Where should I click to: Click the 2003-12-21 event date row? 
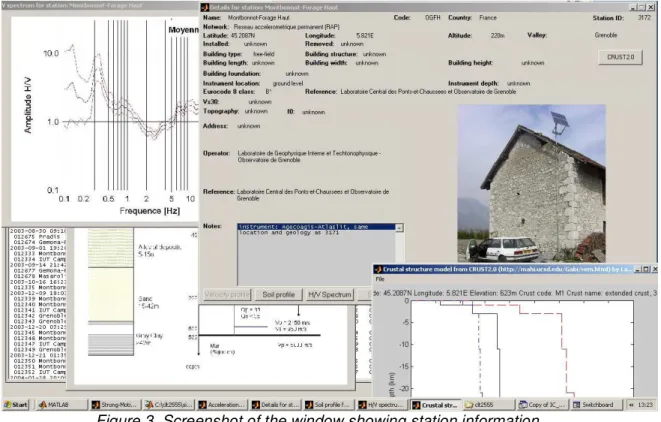38,355
